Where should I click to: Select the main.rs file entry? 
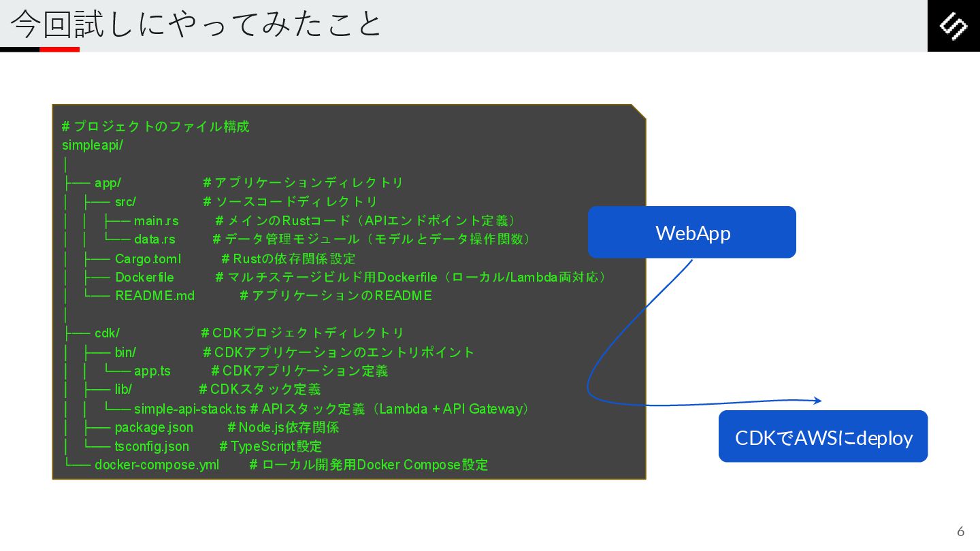(x=157, y=221)
